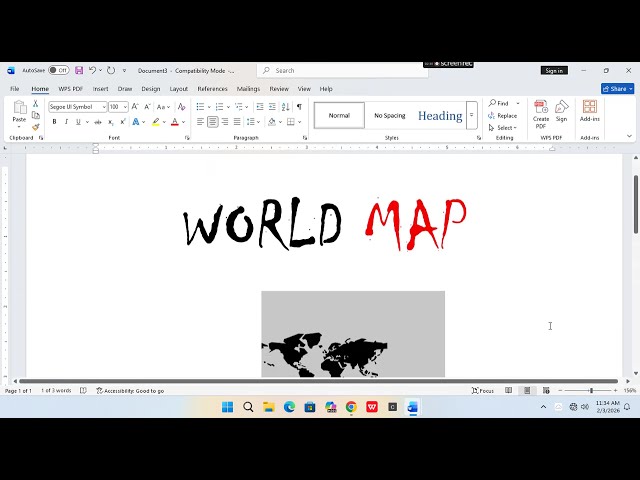640x480 pixels.
Task: Apply the No Spacing style
Action: (390, 116)
